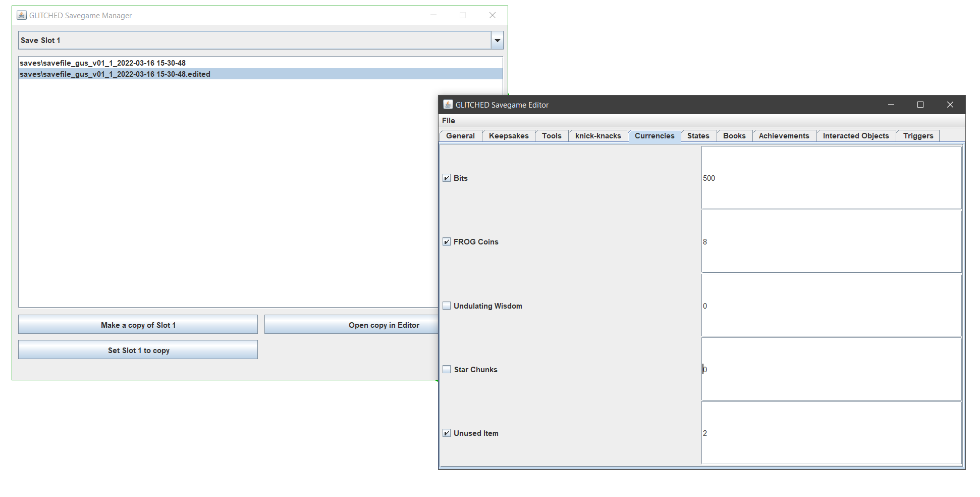Check the Star Chunks checkbox
980x497 pixels.
[446, 369]
